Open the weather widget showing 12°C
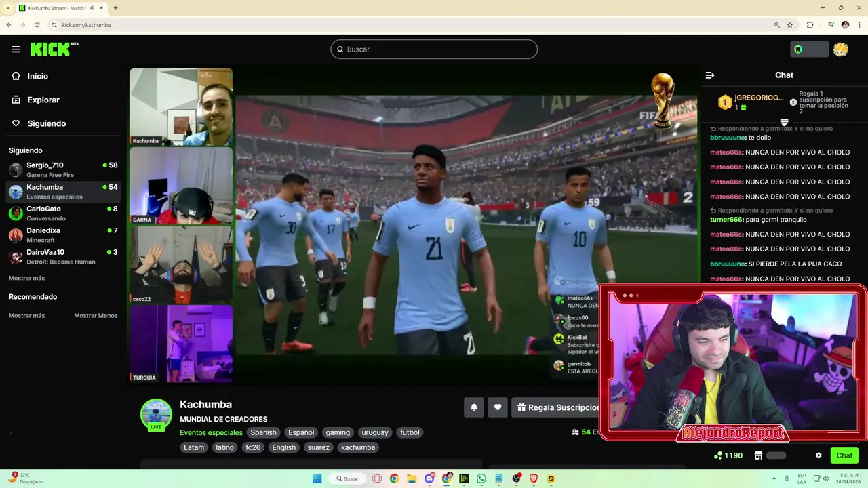The height and width of the screenshot is (488, 868). coord(26,479)
